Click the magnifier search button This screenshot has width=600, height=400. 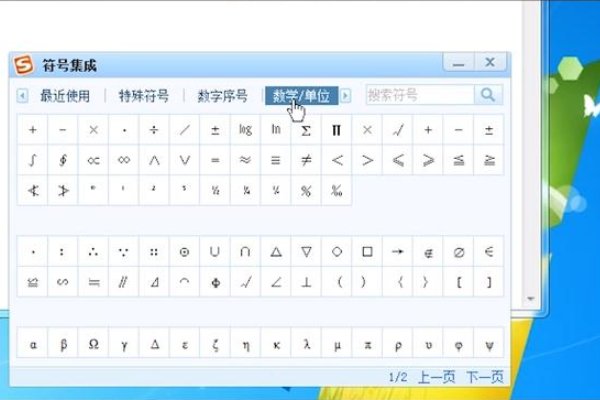click(x=488, y=95)
